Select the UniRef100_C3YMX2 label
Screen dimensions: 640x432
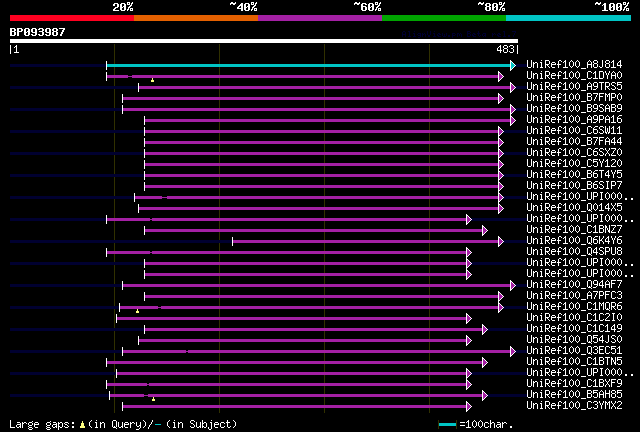(574, 405)
